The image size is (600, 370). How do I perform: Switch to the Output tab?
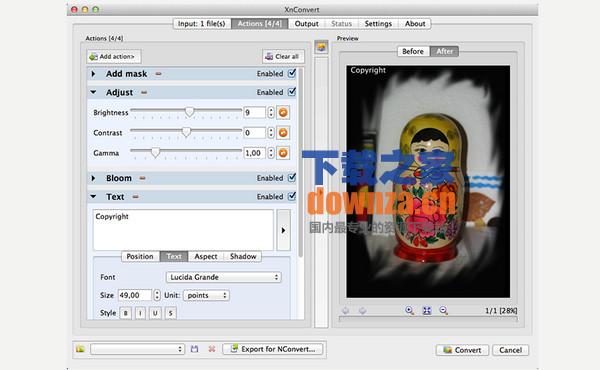[307, 24]
